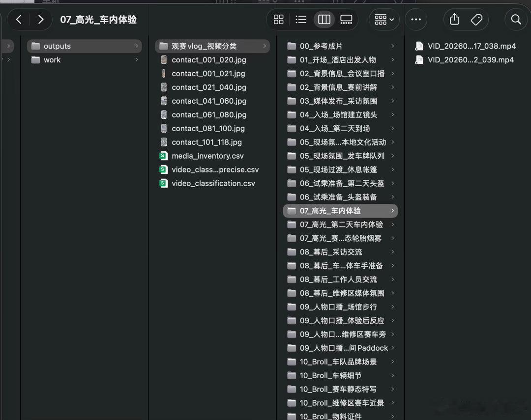The image size is (531, 420).
Task: Click folder icon of 10_Broll_车队品牌场景
Action: click(292, 362)
